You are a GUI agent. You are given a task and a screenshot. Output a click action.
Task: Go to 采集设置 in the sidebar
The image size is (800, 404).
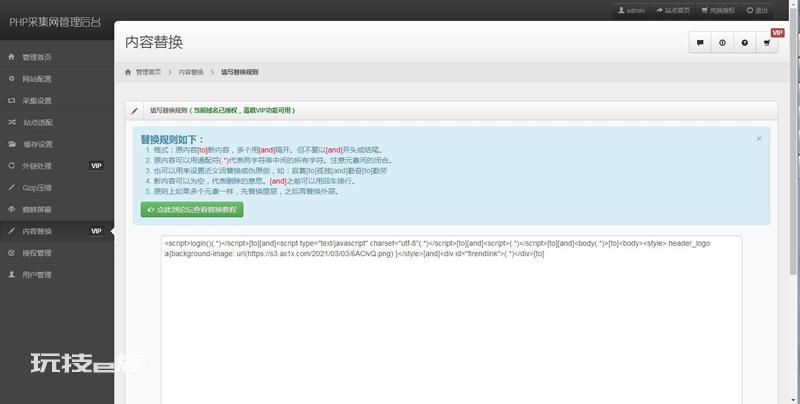57,100
